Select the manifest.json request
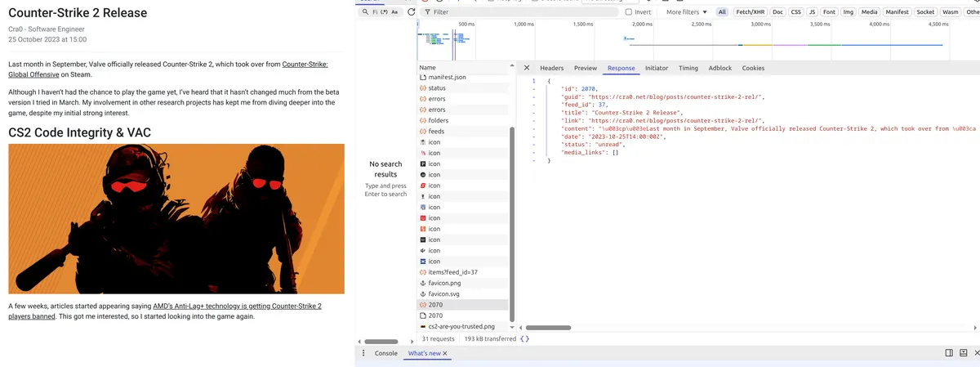Screen dimensions: 980x367 click(x=464, y=77)
